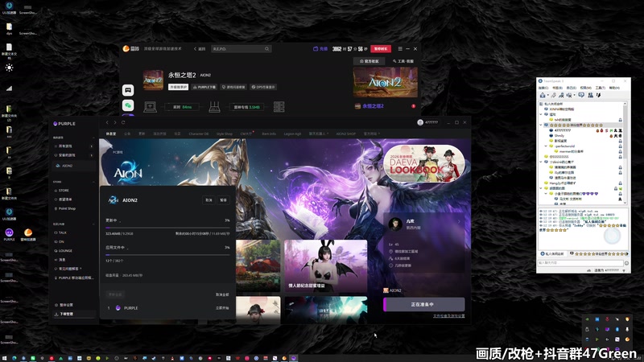Click the preparing status play button
This screenshot has height=362, width=644.
coord(424,305)
